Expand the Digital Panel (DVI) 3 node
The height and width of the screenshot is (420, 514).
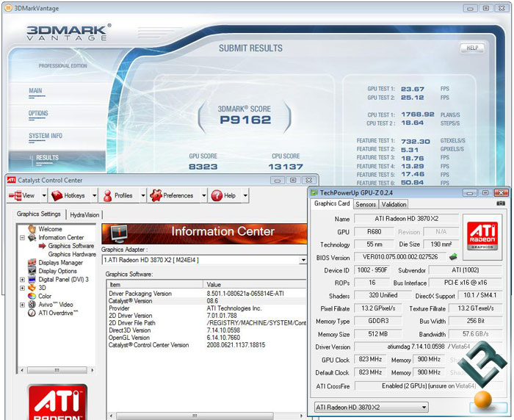tap(22, 279)
